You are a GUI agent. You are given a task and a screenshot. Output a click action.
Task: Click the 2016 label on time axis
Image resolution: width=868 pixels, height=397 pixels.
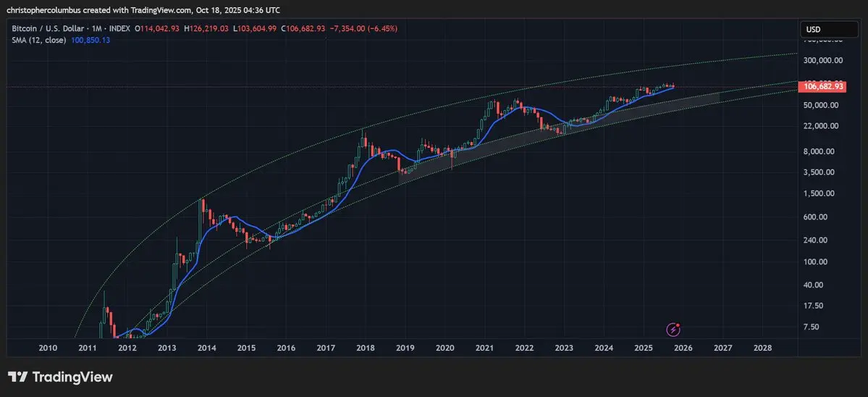click(286, 348)
